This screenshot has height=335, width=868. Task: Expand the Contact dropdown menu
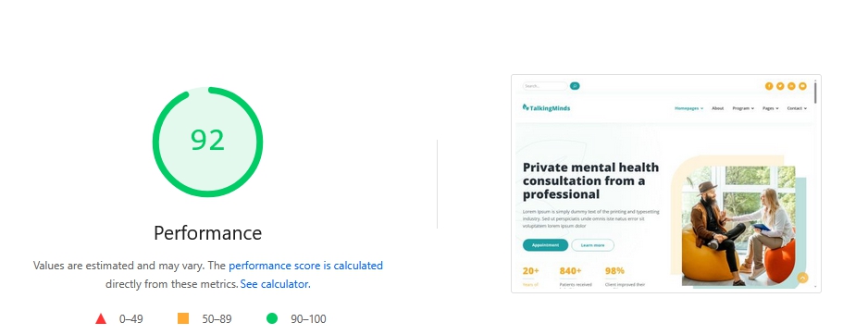[x=797, y=108]
